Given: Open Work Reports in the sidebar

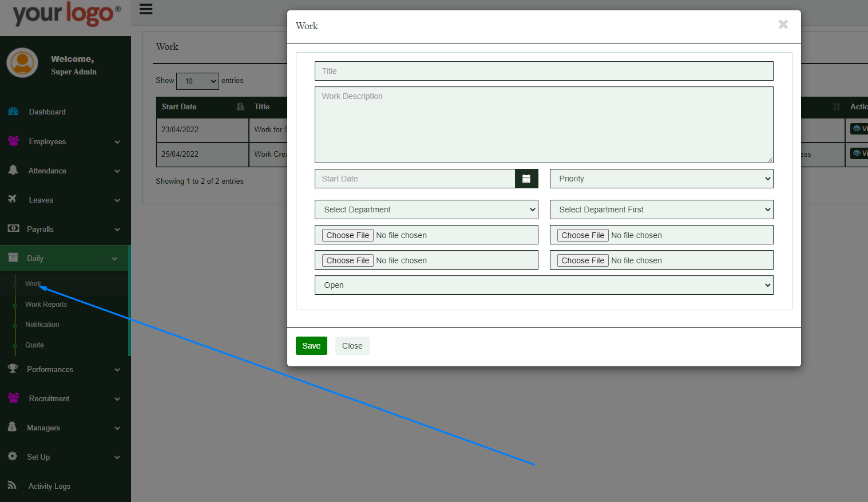Looking at the screenshot, I should click(x=46, y=305).
